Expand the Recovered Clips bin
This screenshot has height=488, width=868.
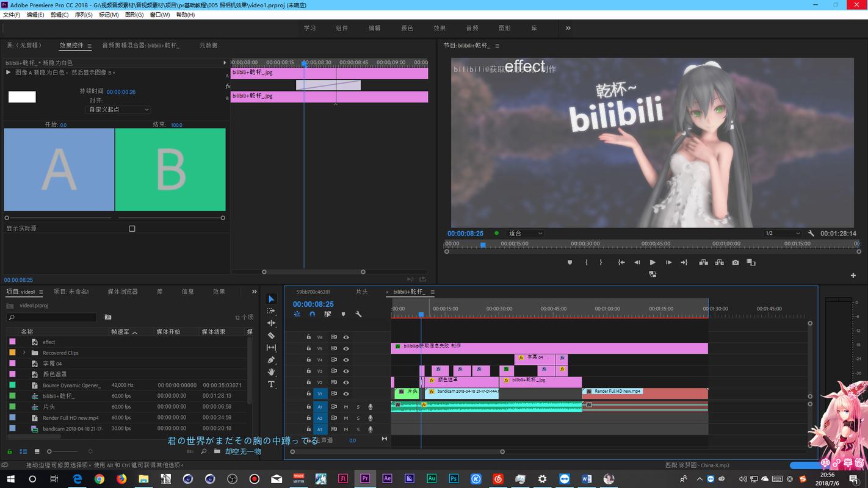24,353
